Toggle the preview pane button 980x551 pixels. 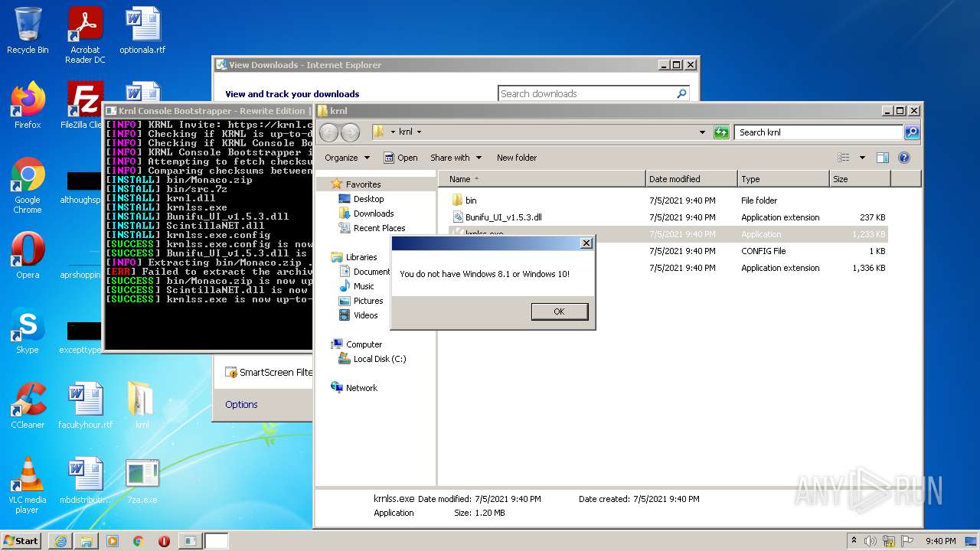click(x=882, y=158)
